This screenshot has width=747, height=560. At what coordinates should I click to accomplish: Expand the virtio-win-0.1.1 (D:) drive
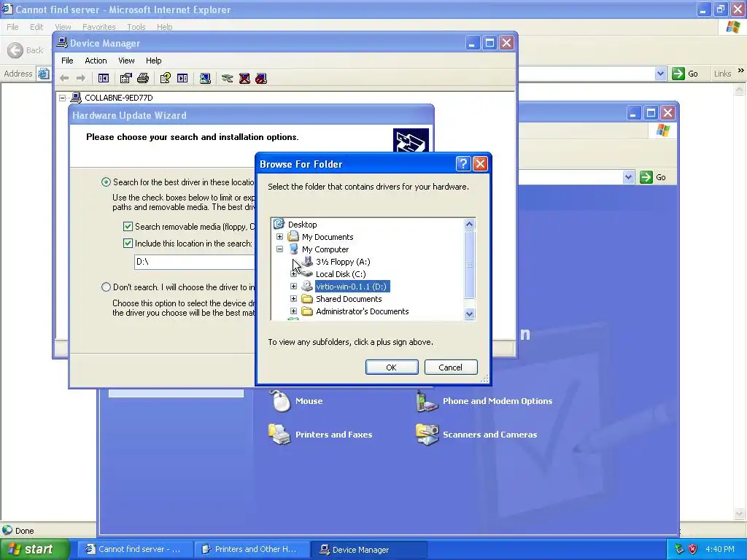click(293, 286)
